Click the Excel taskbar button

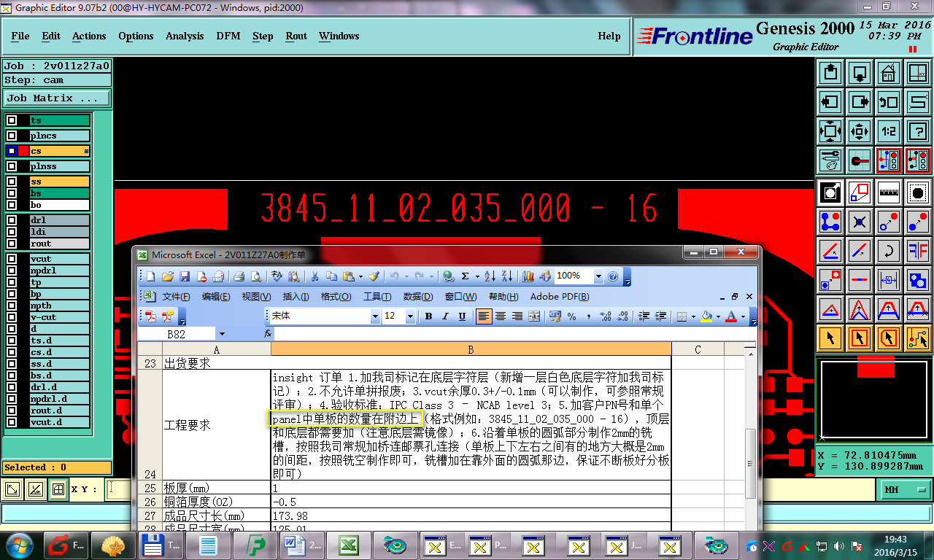point(347,545)
